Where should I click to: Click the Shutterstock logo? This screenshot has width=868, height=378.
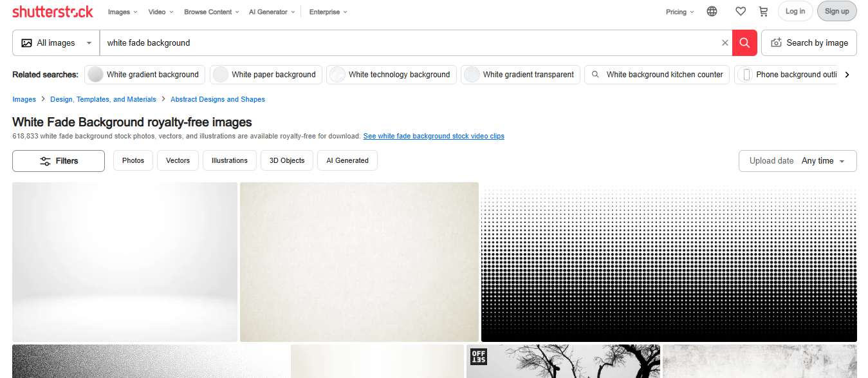click(52, 11)
